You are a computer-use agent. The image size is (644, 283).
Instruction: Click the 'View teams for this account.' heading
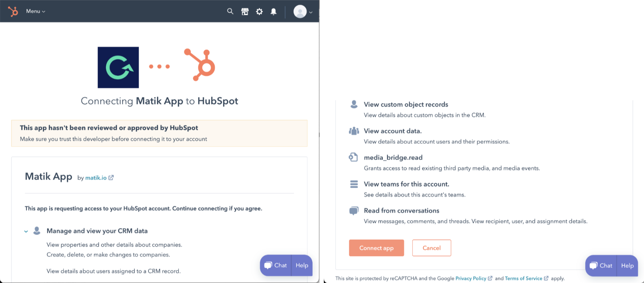[x=406, y=184]
